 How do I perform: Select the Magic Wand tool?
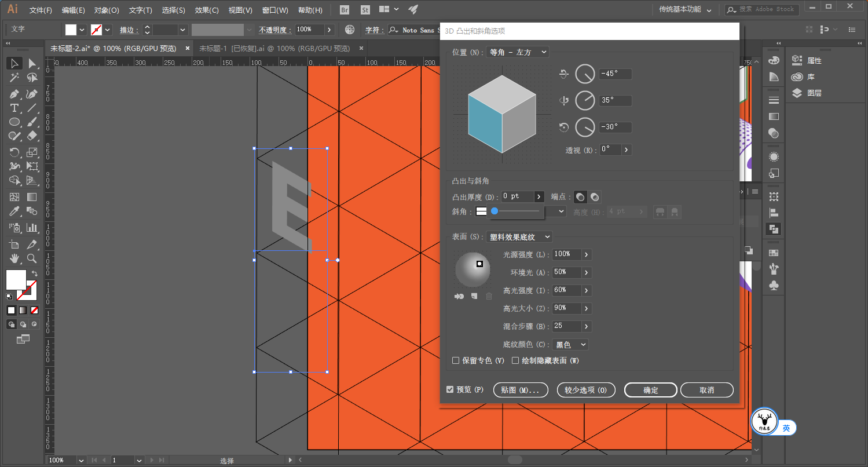click(14, 78)
